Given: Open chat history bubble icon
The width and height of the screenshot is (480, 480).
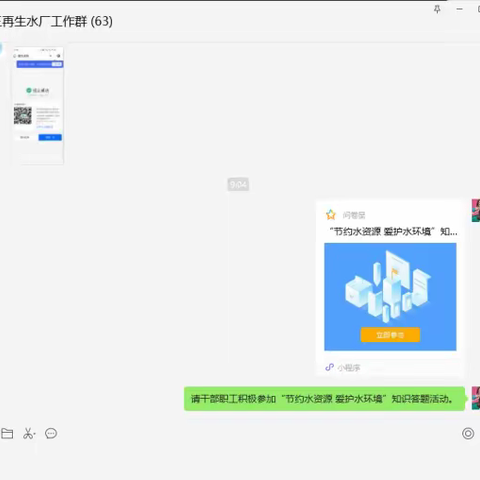Looking at the screenshot, I should point(51,433).
